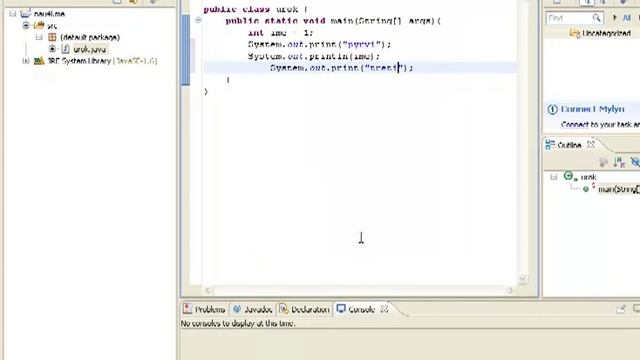Viewport: 640px width, 360px height.
Task: Close the Console tab with its X
Action: tap(384, 309)
